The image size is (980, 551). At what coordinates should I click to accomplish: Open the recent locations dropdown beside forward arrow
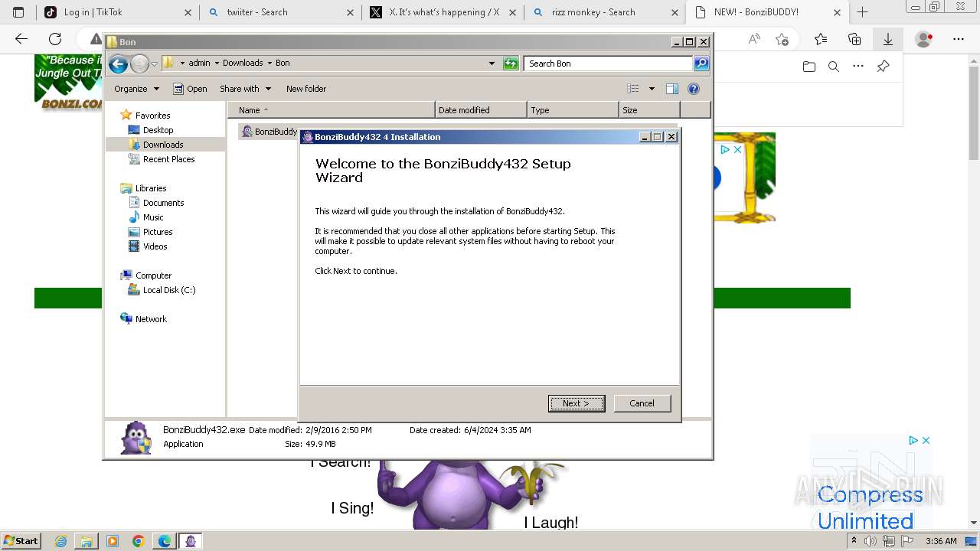click(155, 64)
